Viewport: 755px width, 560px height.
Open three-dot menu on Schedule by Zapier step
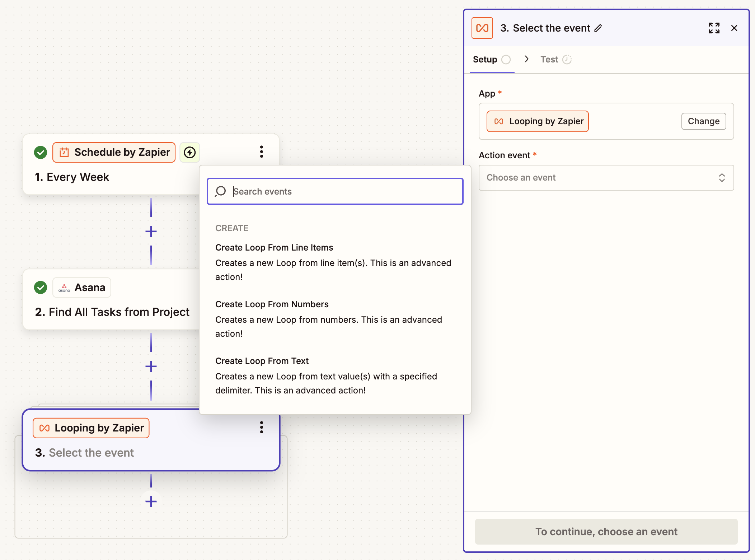click(262, 152)
